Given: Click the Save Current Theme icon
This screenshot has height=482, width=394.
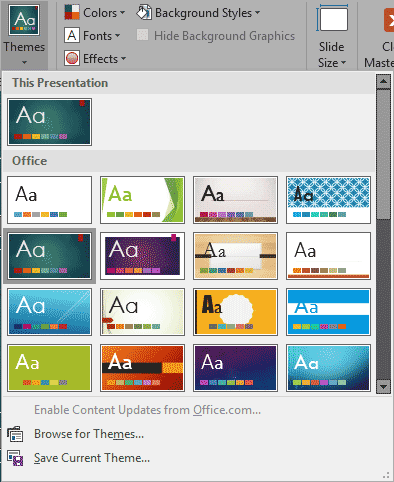Looking at the screenshot, I should tap(15, 458).
